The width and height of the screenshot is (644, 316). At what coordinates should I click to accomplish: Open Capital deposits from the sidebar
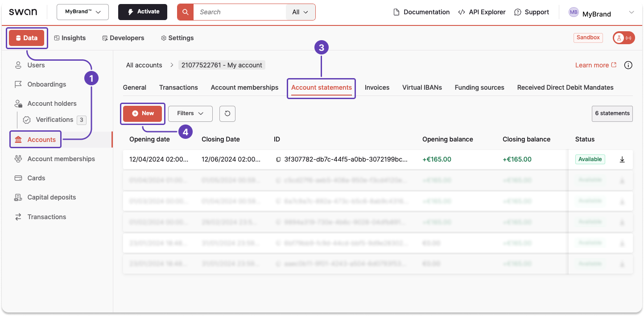click(18, 197)
